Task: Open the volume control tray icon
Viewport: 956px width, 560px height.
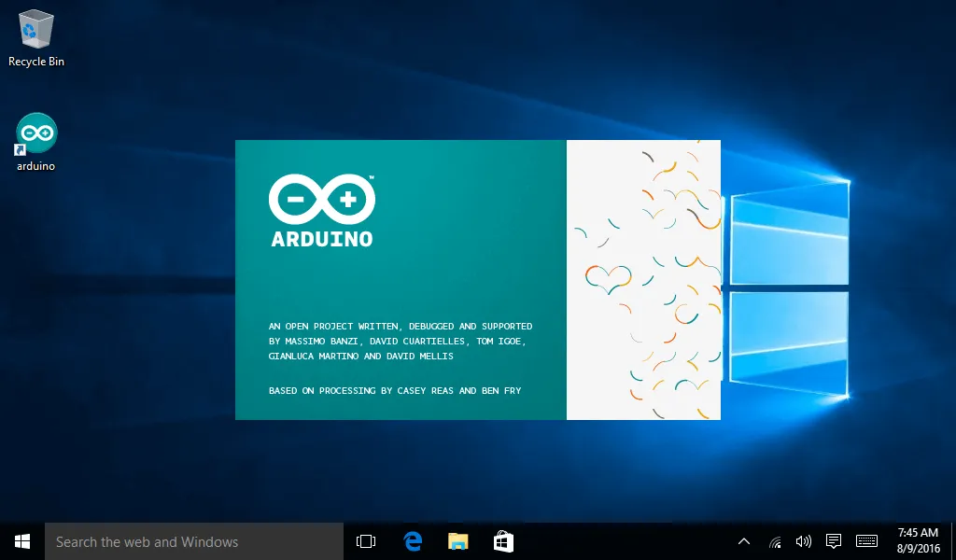Action: coord(803,541)
